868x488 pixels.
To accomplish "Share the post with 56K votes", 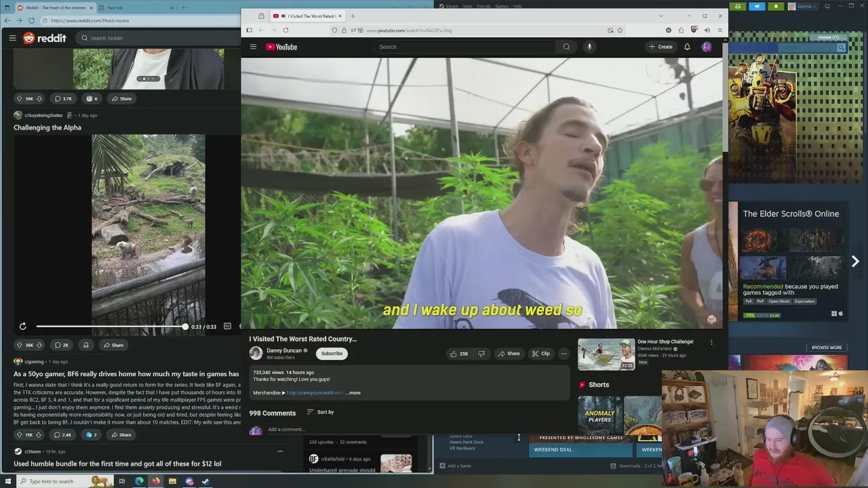I will click(x=121, y=98).
